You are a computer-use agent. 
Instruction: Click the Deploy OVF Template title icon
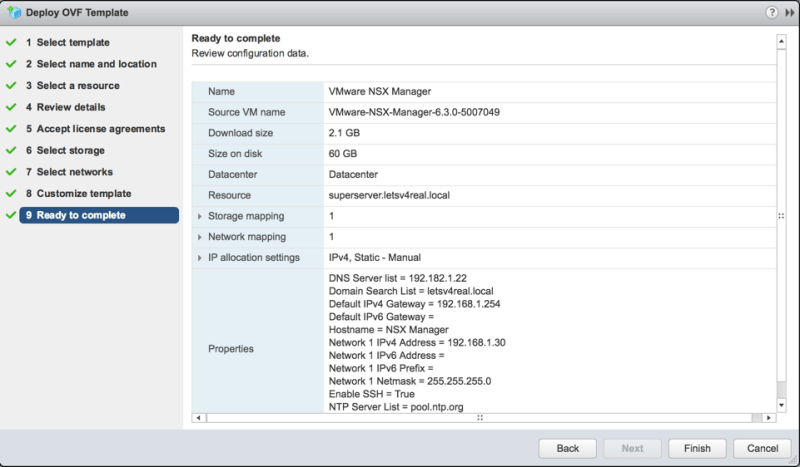point(12,12)
